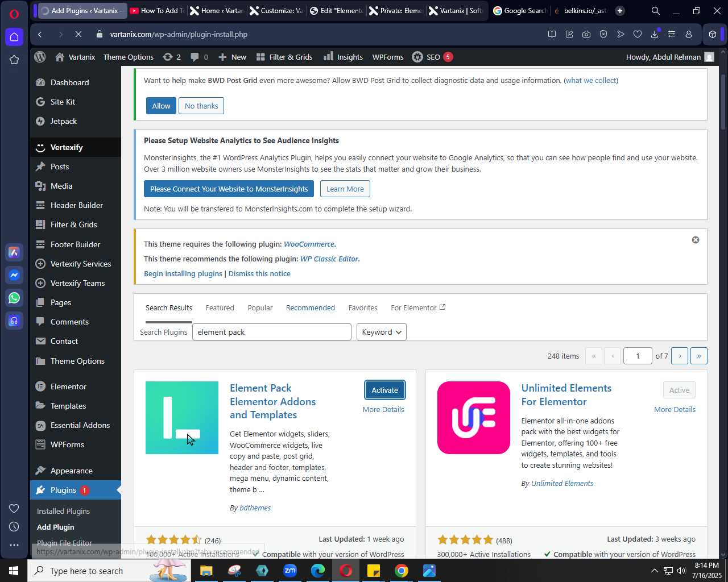Open bookmarks star icon in Opera sidebar
Viewport: 728px width, 582px height.
(x=14, y=60)
